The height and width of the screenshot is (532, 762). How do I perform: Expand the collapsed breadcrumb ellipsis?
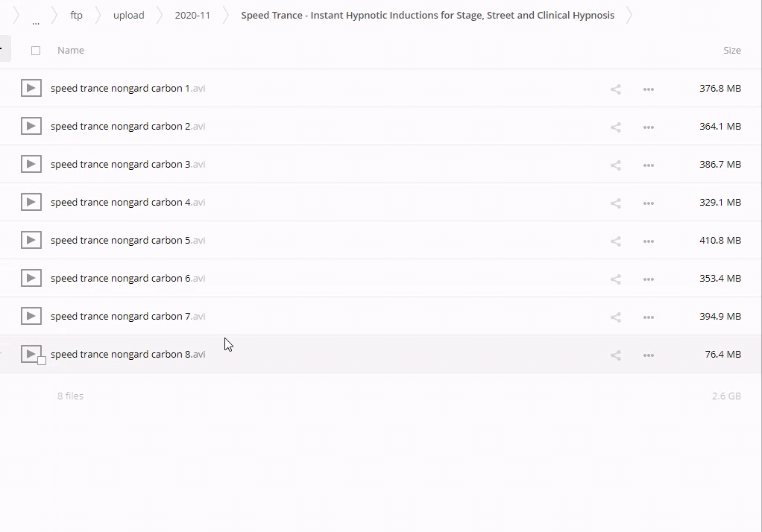point(36,21)
